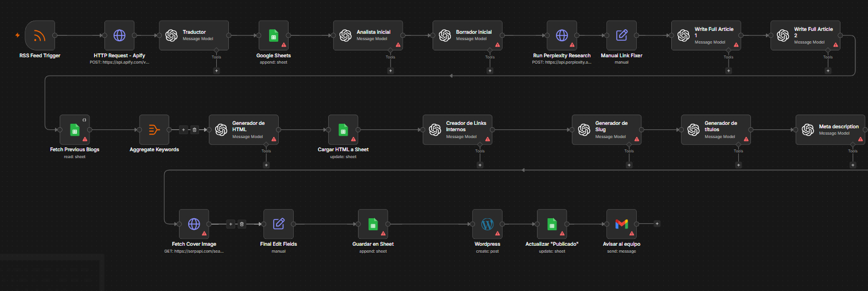Viewport: 868px width, 291px height.
Task: Click the output connector of RSS Feed Trigger
Action: 55,36
